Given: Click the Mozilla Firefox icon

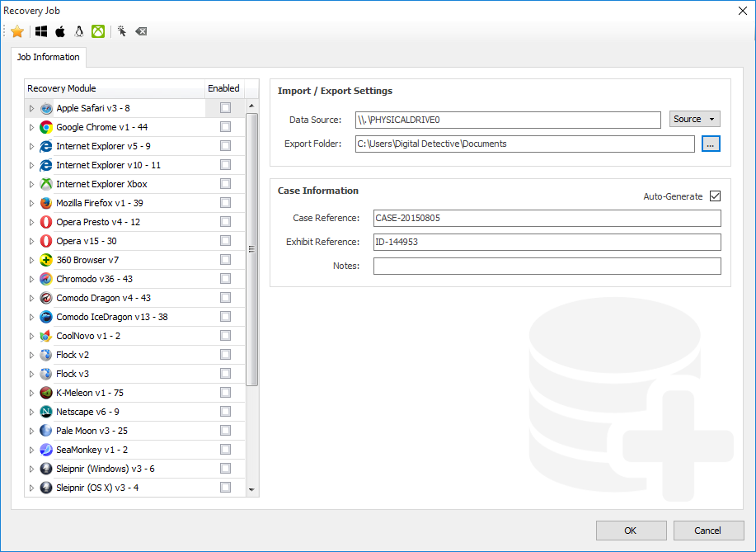Looking at the screenshot, I should [x=46, y=203].
